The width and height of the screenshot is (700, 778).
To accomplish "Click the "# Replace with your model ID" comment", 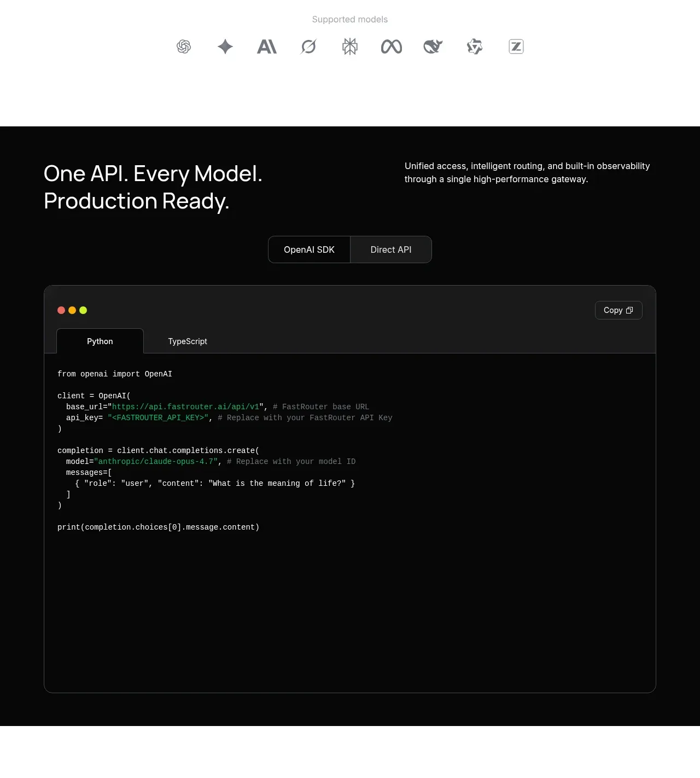I will click(x=291, y=461).
